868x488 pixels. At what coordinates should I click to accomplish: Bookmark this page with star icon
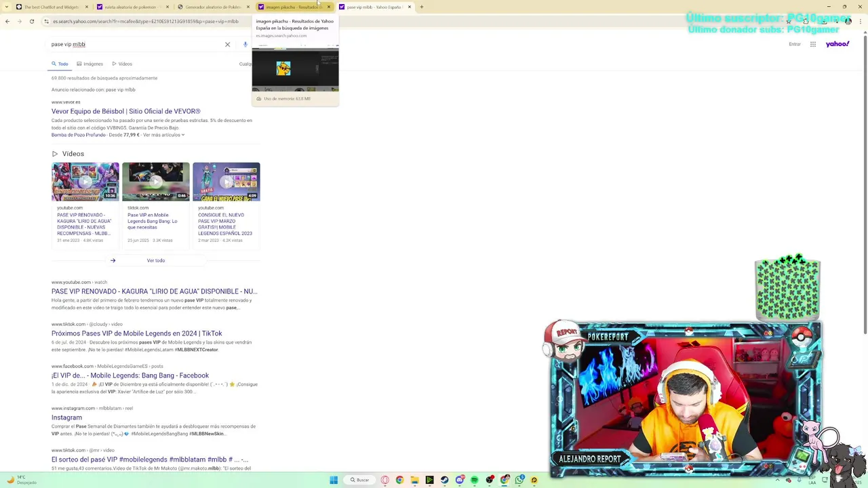coord(789,22)
